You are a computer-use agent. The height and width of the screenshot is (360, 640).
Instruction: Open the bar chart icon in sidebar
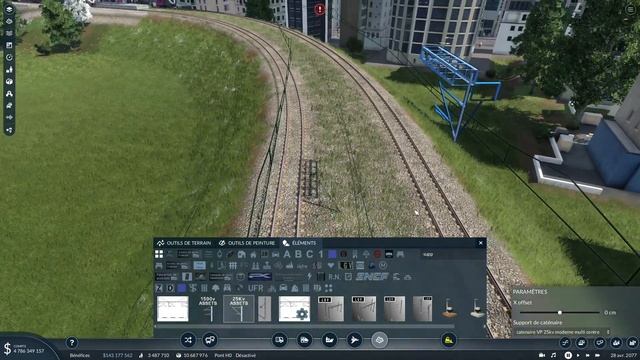coord(9,69)
